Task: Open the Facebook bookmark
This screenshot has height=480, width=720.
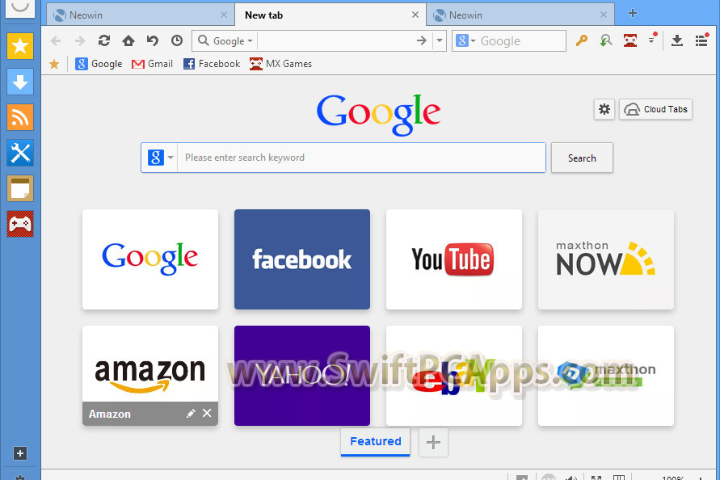Action: [211, 64]
